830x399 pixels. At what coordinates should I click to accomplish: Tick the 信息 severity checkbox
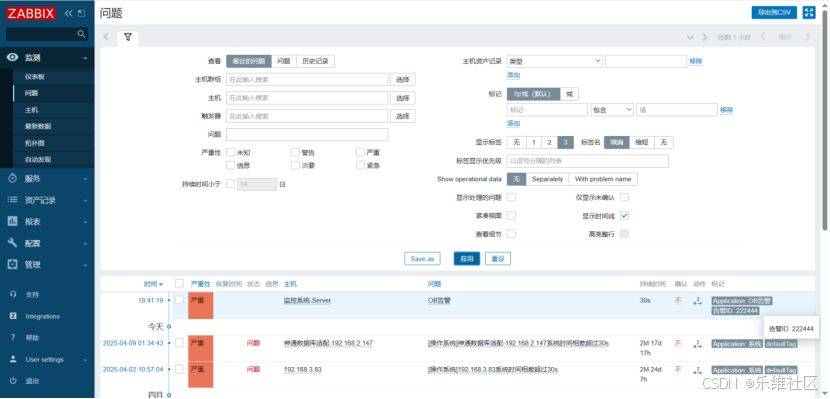[x=230, y=165]
